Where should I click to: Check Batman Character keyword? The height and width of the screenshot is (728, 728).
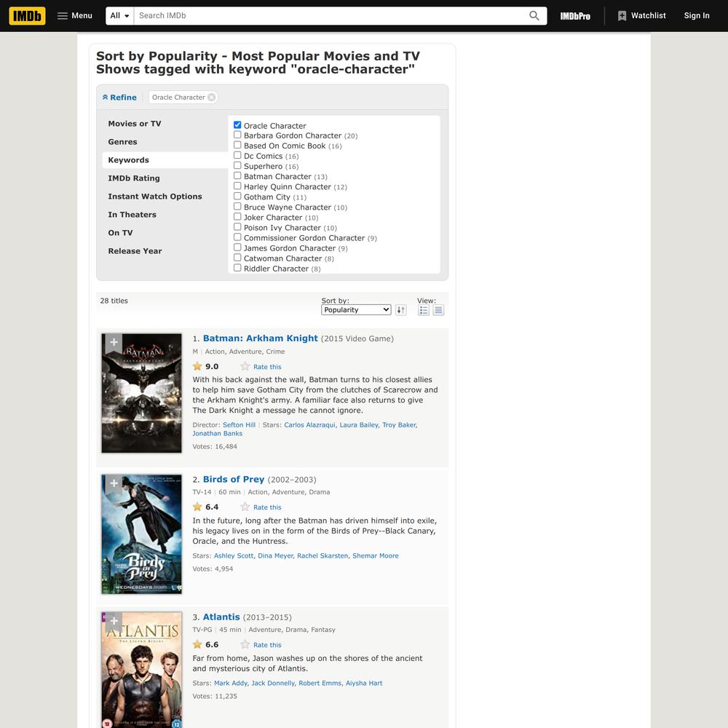point(237,175)
